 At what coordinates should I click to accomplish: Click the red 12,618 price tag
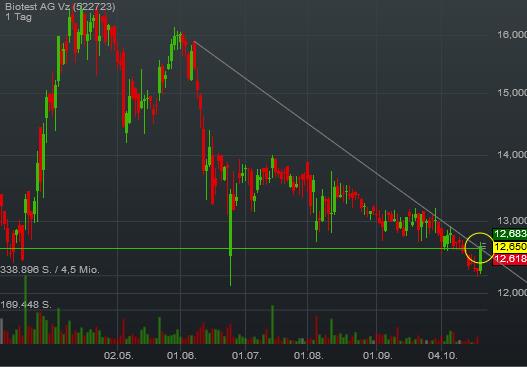[x=510, y=259]
